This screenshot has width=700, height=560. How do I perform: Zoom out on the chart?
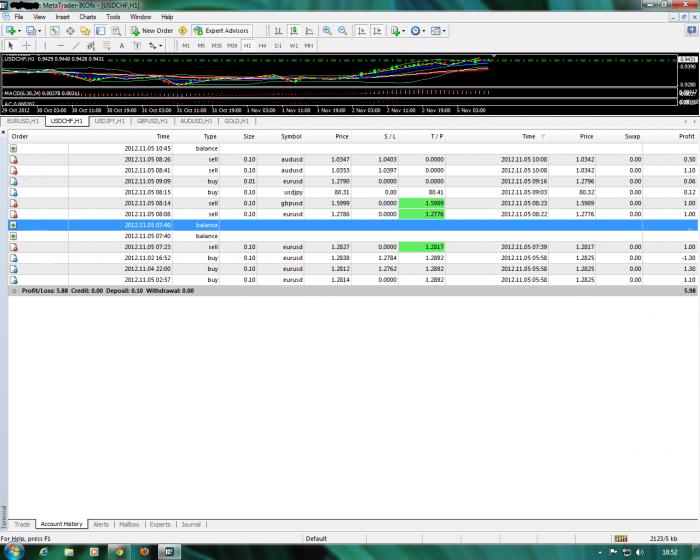tap(342, 31)
